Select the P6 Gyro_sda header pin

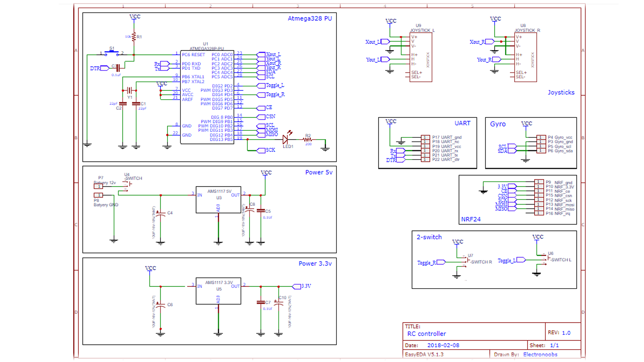pos(541,151)
